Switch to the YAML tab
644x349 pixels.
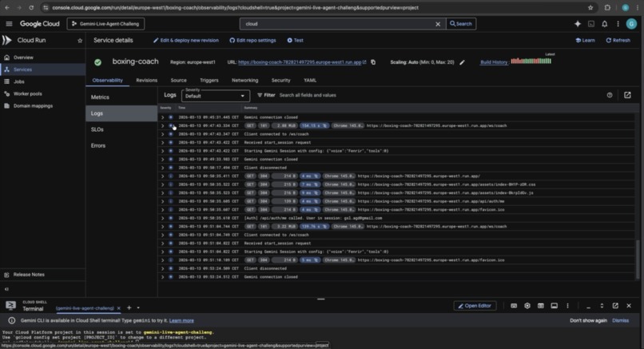310,81
